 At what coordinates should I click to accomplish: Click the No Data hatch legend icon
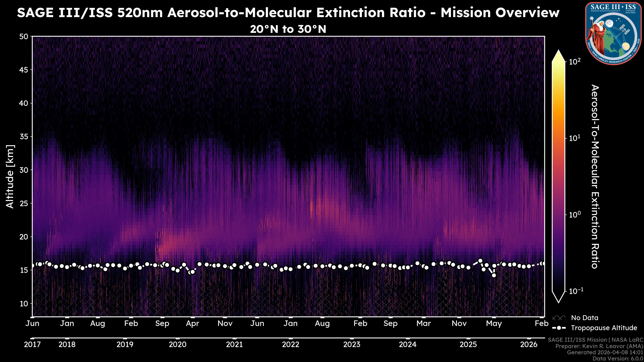click(559, 318)
